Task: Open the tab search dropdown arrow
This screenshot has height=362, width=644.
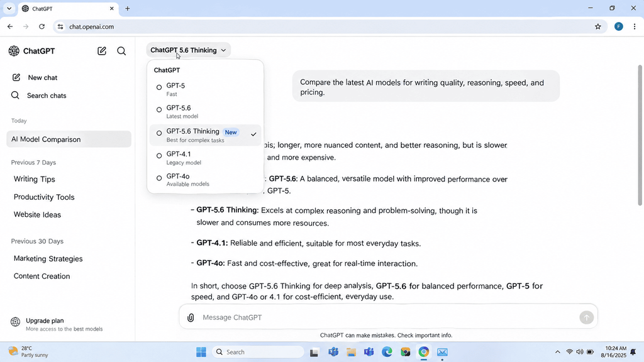Action: tap(9, 8)
